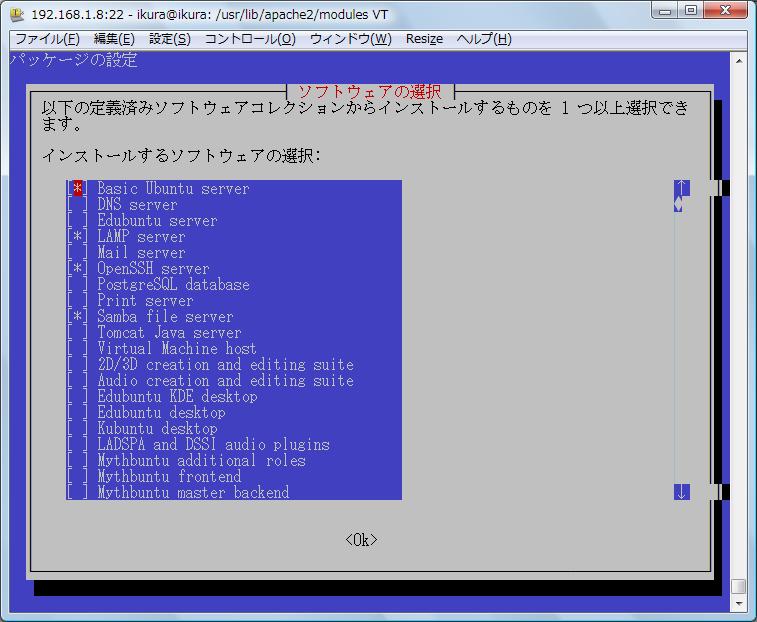Image resolution: width=757 pixels, height=622 pixels.
Task: Toggle the Basic Ubuntu server checkbox
Action: point(77,188)
